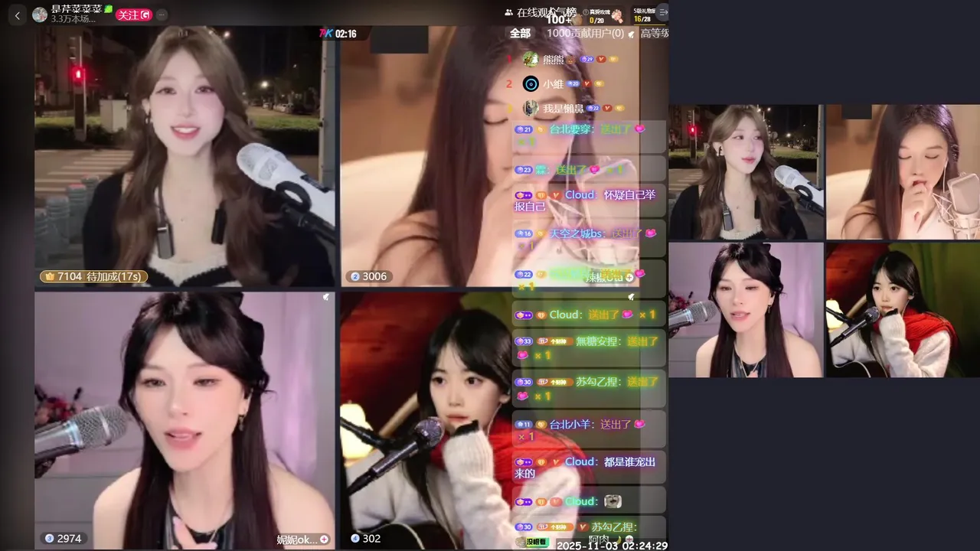Click the mute icon beside 1000贡献用户 tab
The image size is (980, 551).
point(631,34)
